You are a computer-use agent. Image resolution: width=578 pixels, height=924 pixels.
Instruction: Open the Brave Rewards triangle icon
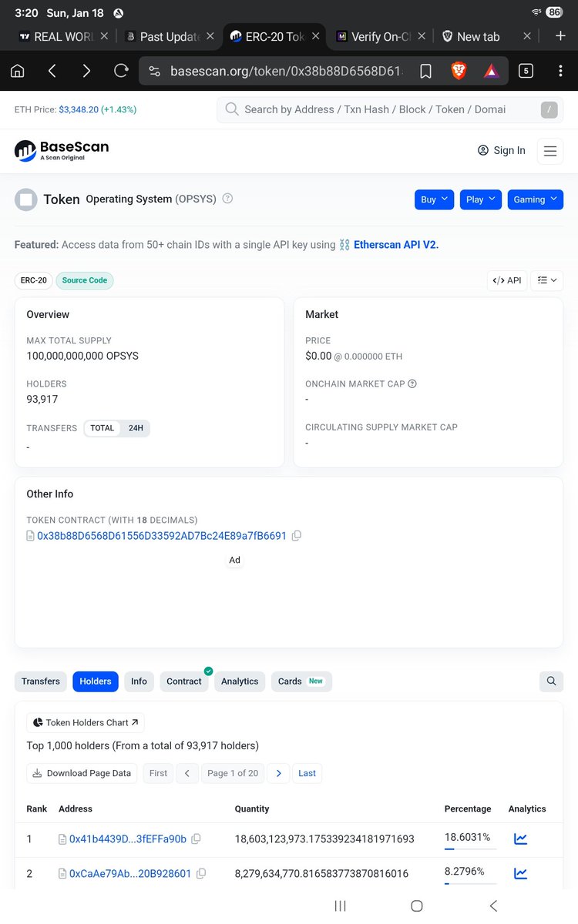click(x=491, y=71)
